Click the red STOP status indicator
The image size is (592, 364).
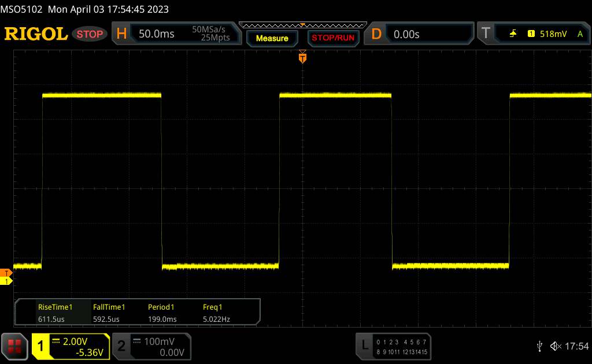coord(90,34)
